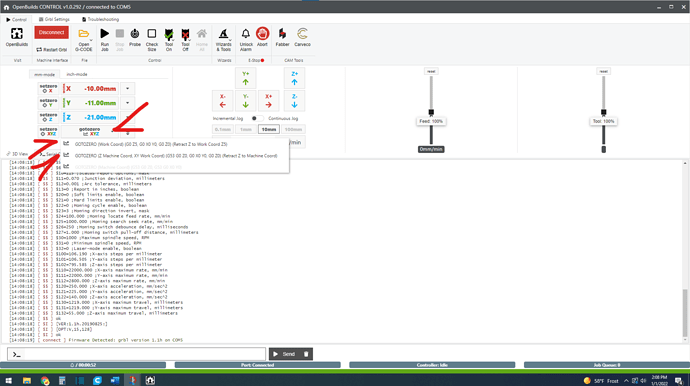Click the Home All icon
This screenshot has height=386, width=690.
coord(202,33)
